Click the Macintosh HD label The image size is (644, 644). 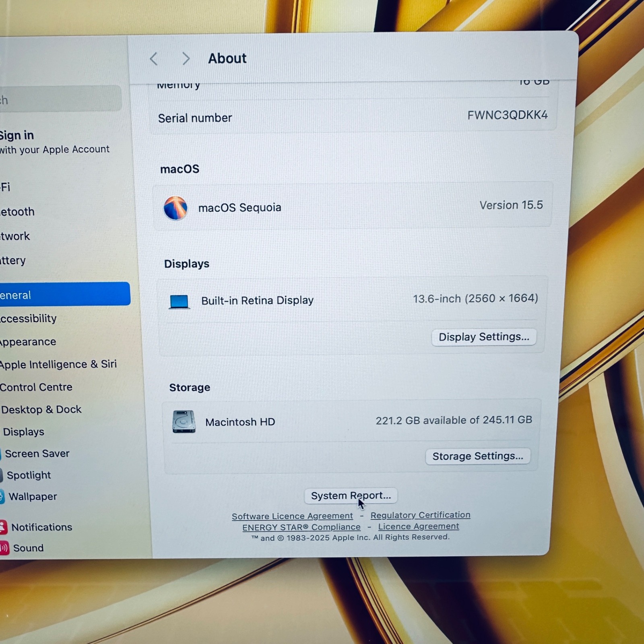click(240, 422)
